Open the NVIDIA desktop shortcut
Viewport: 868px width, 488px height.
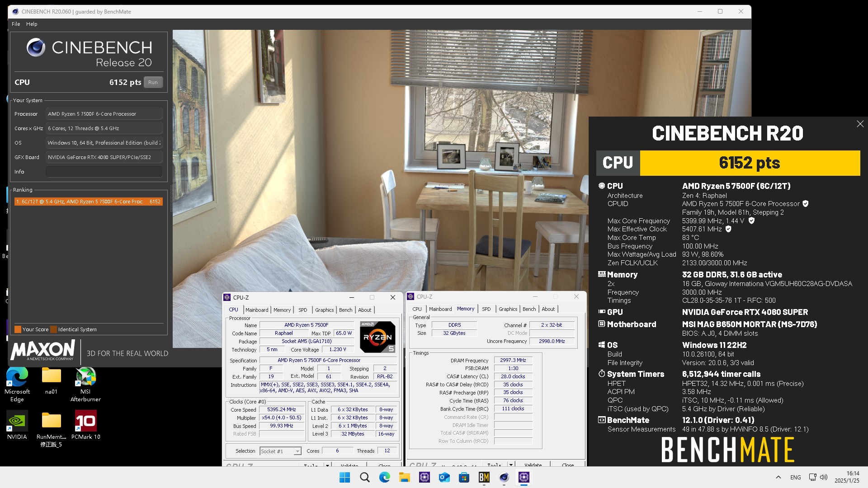[x=17, y=425]
